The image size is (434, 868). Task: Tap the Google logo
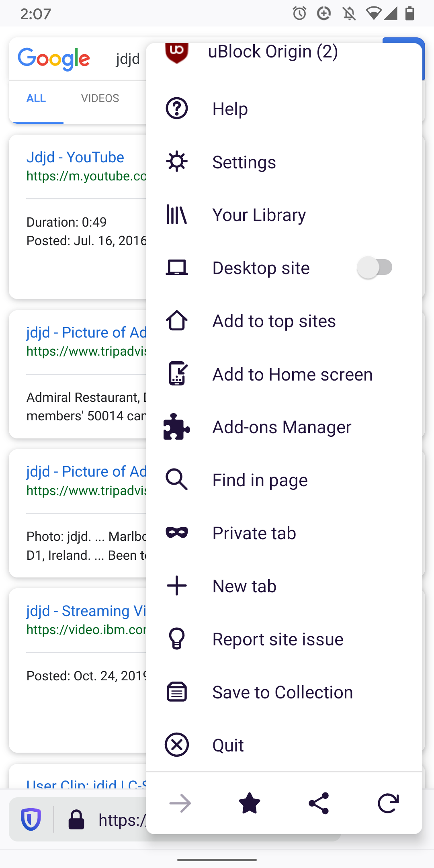pyautogui.click(x=54, y=59)
